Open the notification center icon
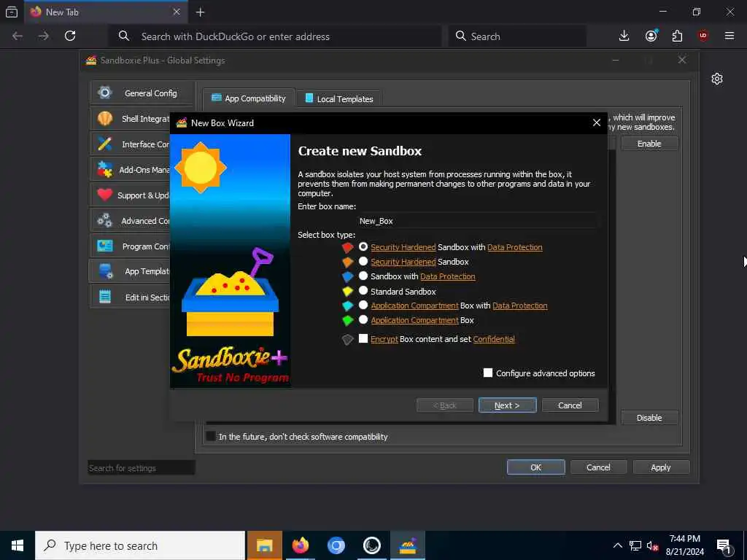747x560 pixels. (x=724, y=545)
